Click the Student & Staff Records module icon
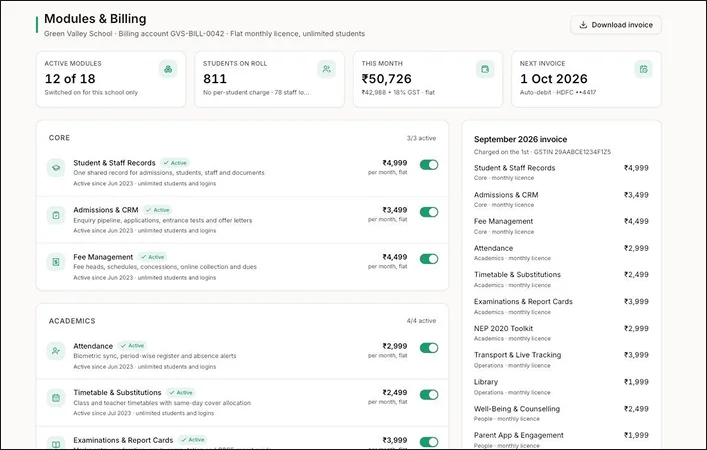Image resolution: width=707 pixels, height=450 pixels. coord(56,168)
